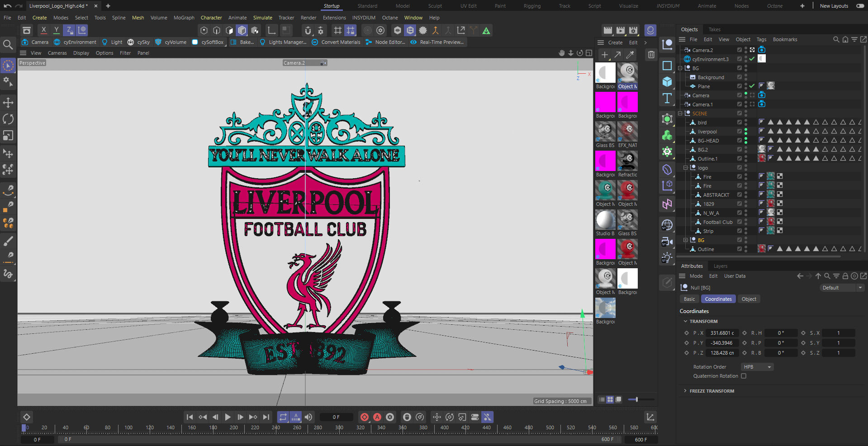Click the P.X coordinate input field
The height and width of the screenshot is (446, 868).
click(722, 333)
